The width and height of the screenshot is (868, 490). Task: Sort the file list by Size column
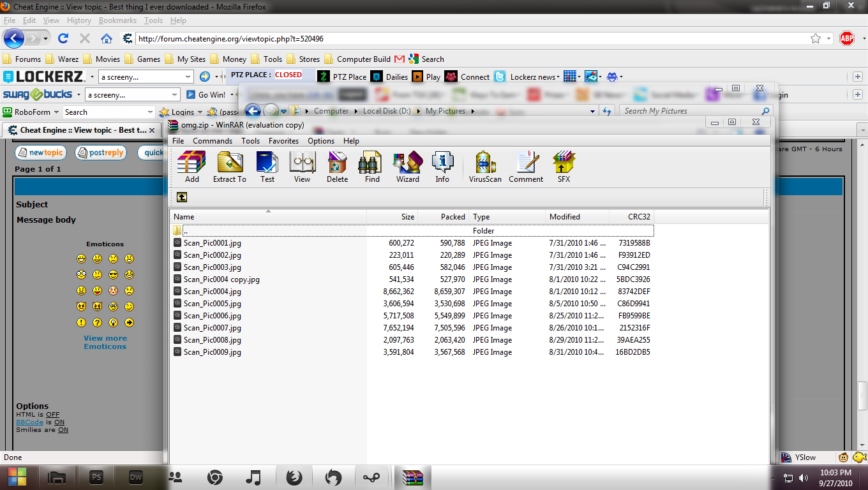393,216
